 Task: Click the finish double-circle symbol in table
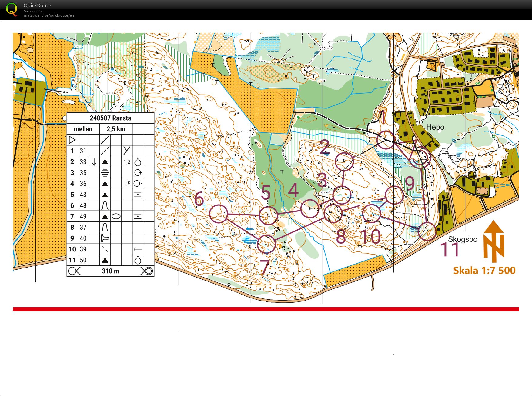pos(148,271)
